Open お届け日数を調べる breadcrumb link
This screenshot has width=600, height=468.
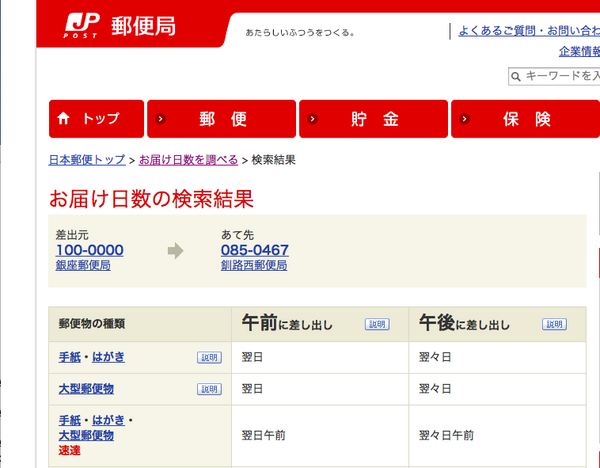point(188,160)
